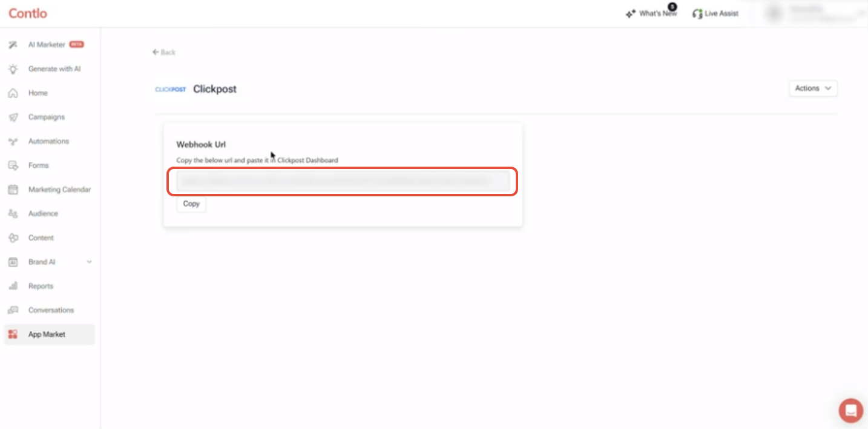Open Automations page
Viewport: 868px width, 429px height.
[x=48, y=141]
